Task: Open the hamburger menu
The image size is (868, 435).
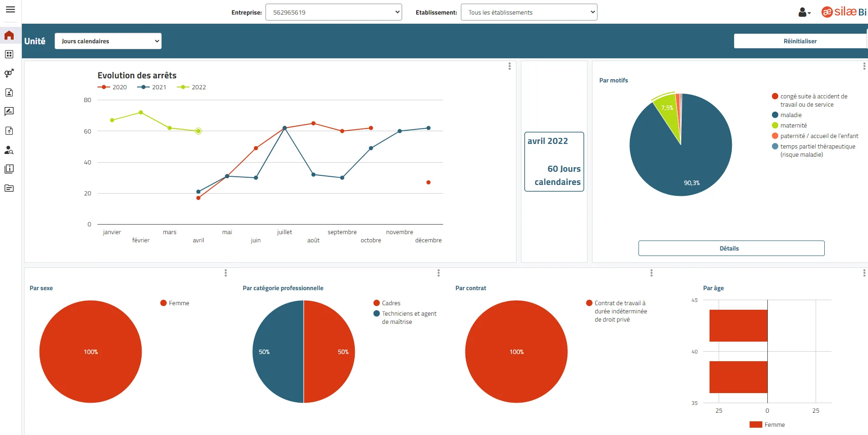Action: tap(10, 9)
